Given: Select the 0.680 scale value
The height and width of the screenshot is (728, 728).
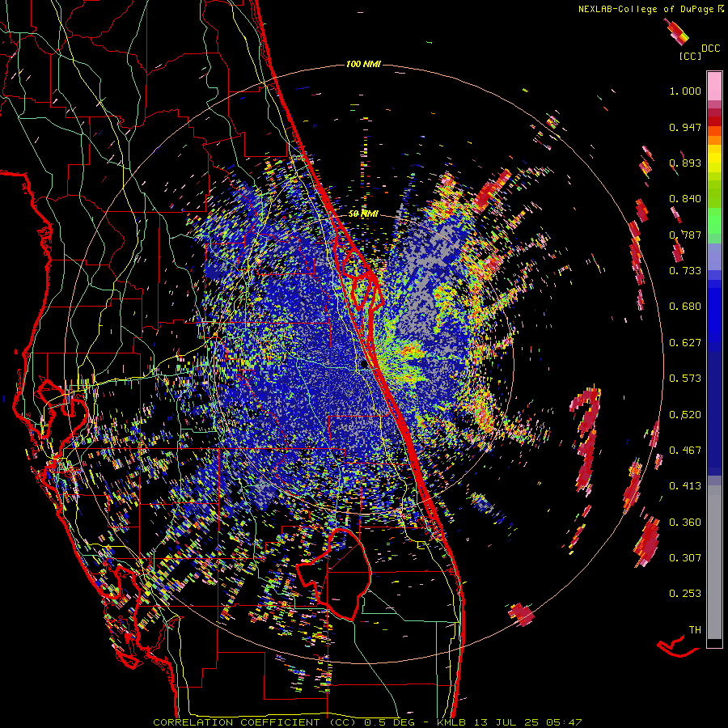Looking at the screenshot, I should pos(685,307).
